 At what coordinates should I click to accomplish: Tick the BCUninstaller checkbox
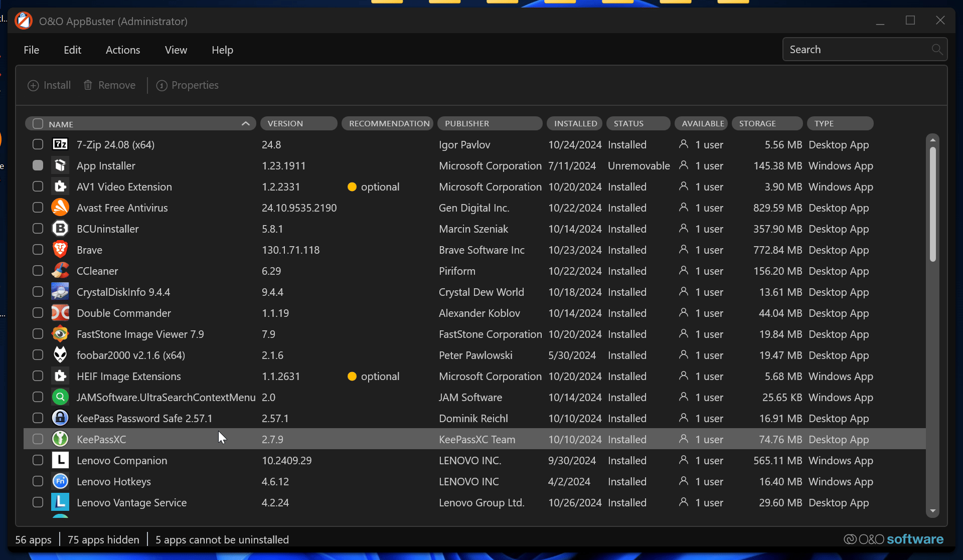pos(38,229)
